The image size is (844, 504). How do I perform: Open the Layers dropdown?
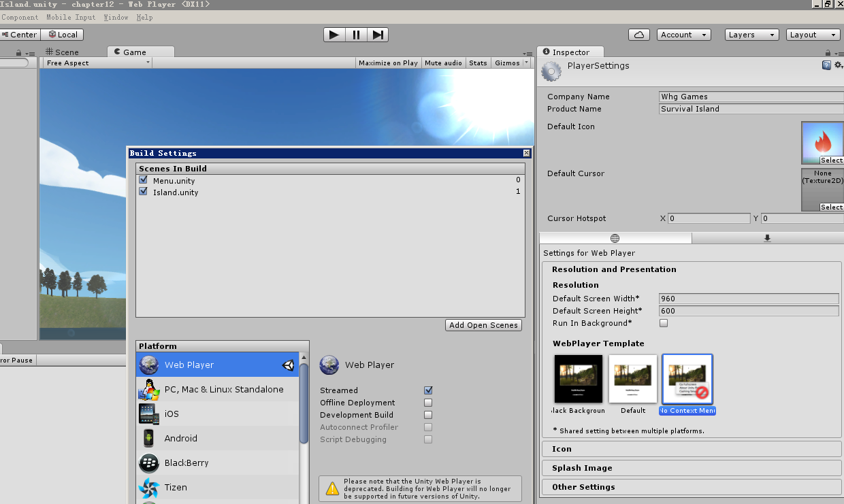[x=751, y=35]
